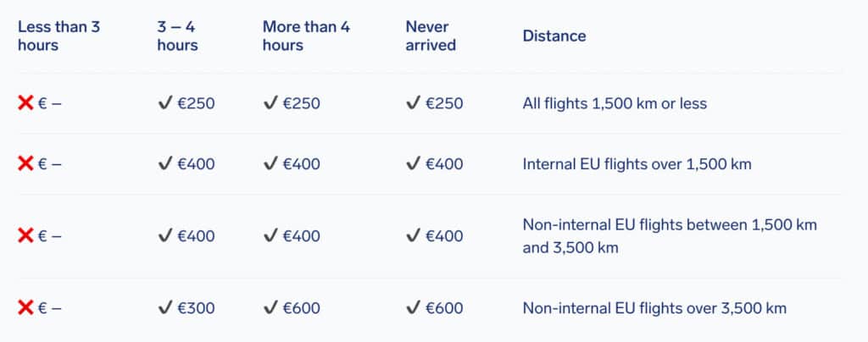Click the checkmark next to €600 under Never arrived

click(x=414, y=308)
